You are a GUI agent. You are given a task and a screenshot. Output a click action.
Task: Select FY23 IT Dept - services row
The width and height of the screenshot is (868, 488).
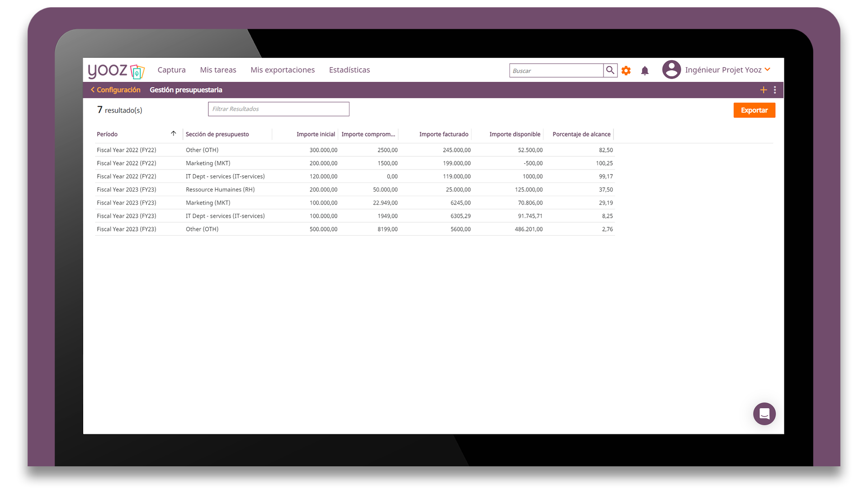click(x=355, y=216)
